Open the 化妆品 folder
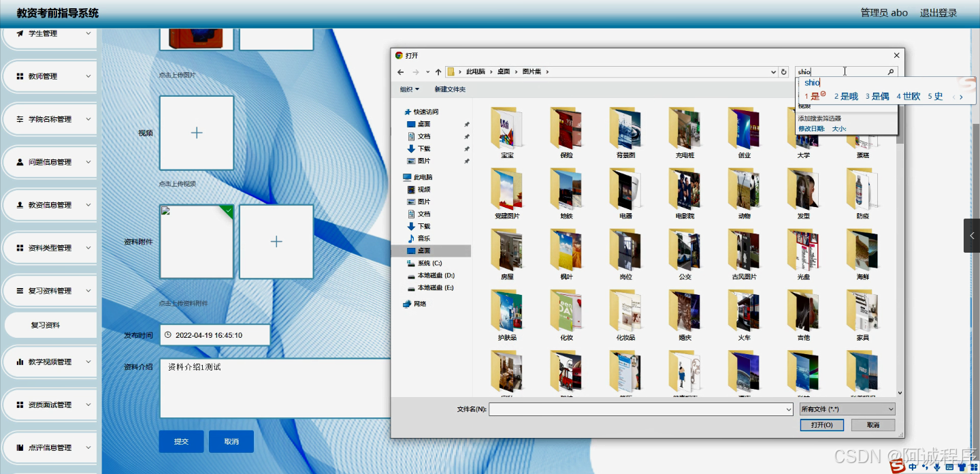 coord(625,315)
